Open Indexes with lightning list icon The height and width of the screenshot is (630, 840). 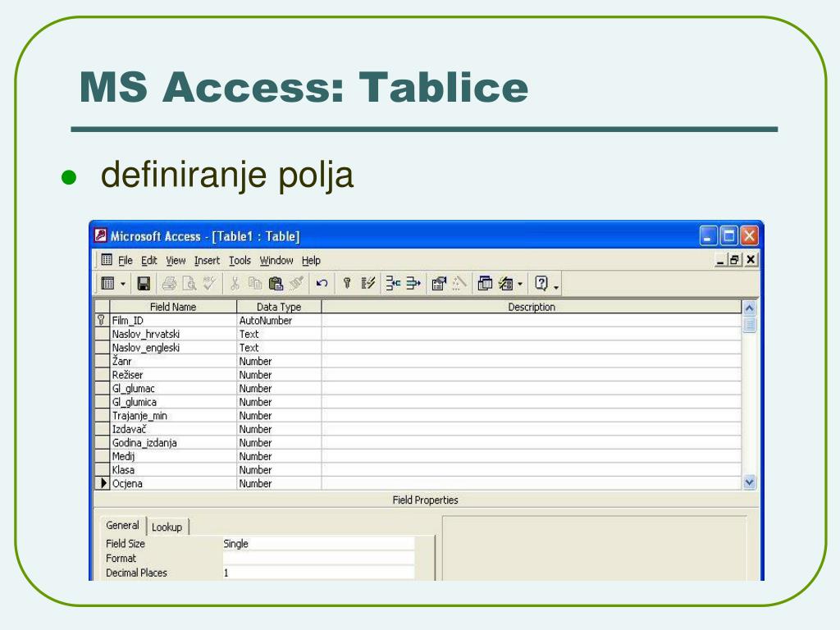point(367,283)
